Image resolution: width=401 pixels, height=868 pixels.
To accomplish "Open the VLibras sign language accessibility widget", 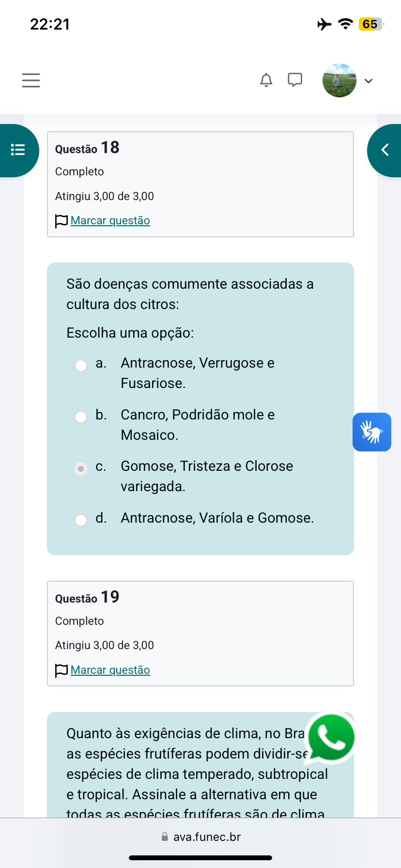I will click(x=371, y=432).
